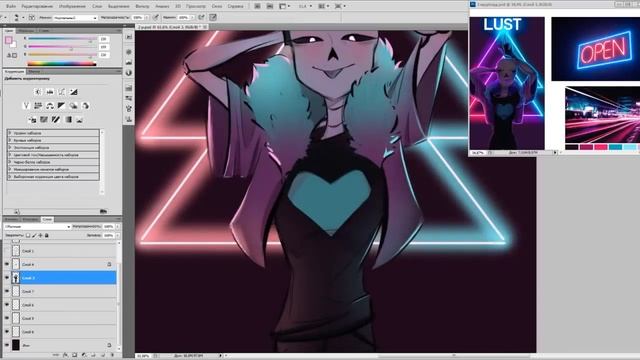This screenshot has height=360, width=640.
Task: Add a layer mask to selected layer
Action: pos(75,355)
